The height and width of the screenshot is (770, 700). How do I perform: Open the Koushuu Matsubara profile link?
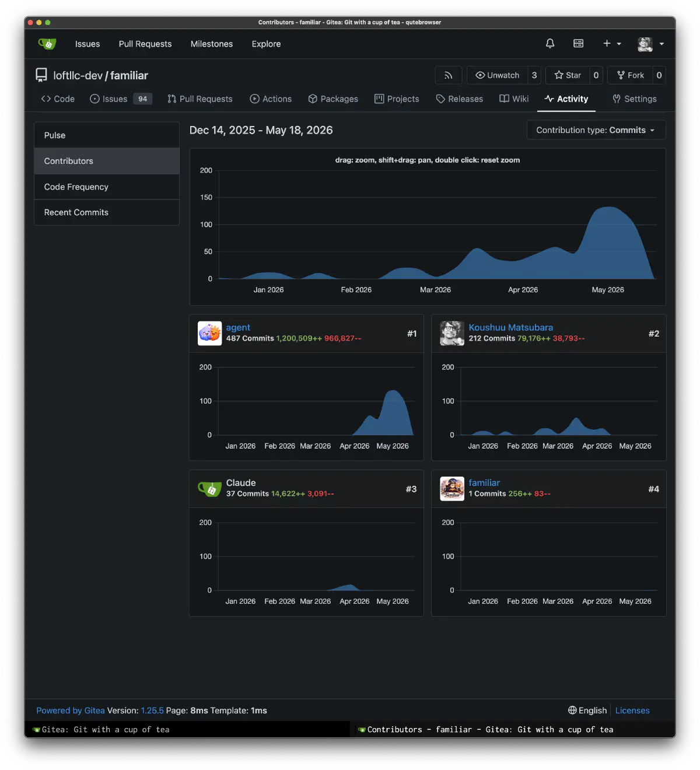tap(511, 328)
